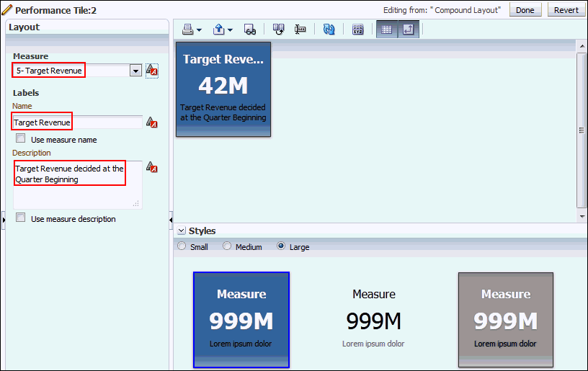
Task: Click the Print toolbar icon
Action: point(187,30)
